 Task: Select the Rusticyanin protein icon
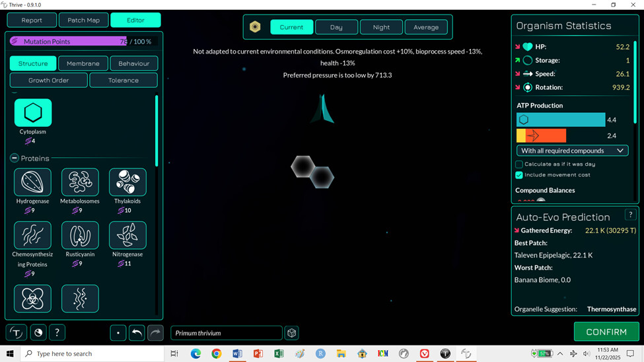coord(80,235)
